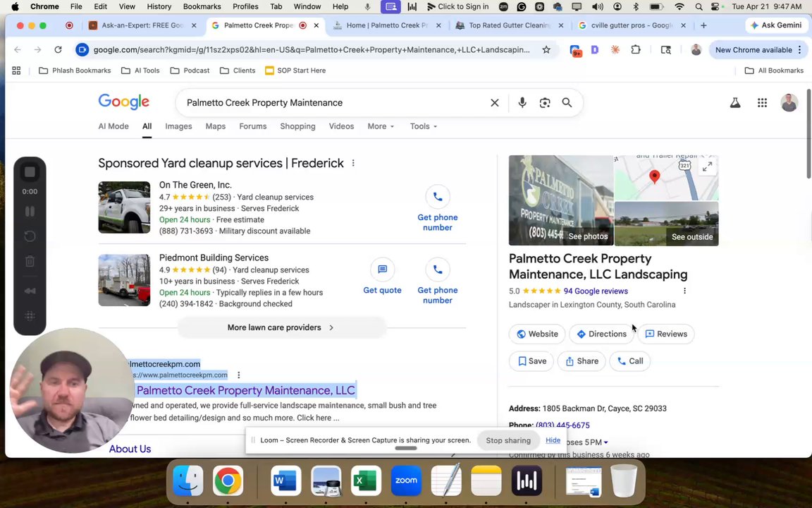Click phone number (803) 445-6675 link

[x=562, y=425]
